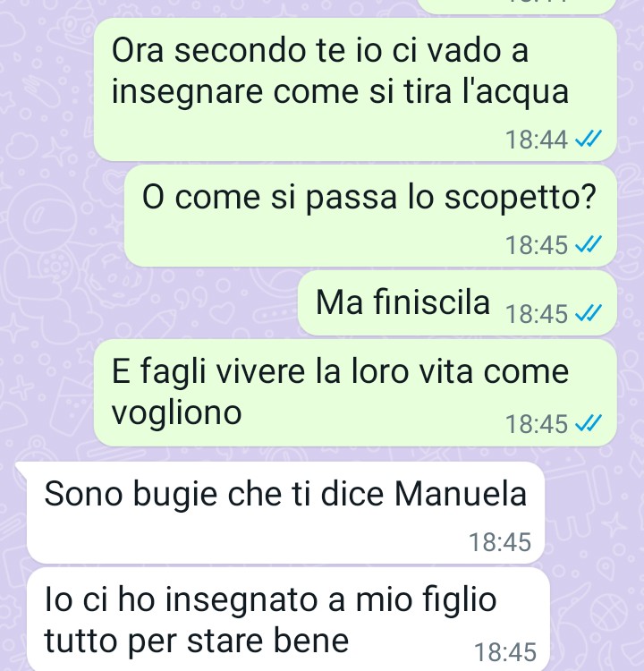644x671 pixels.
Task: Tap the read ticks on 'E fagli vivere la loro vita'
Action: [589, 424]
